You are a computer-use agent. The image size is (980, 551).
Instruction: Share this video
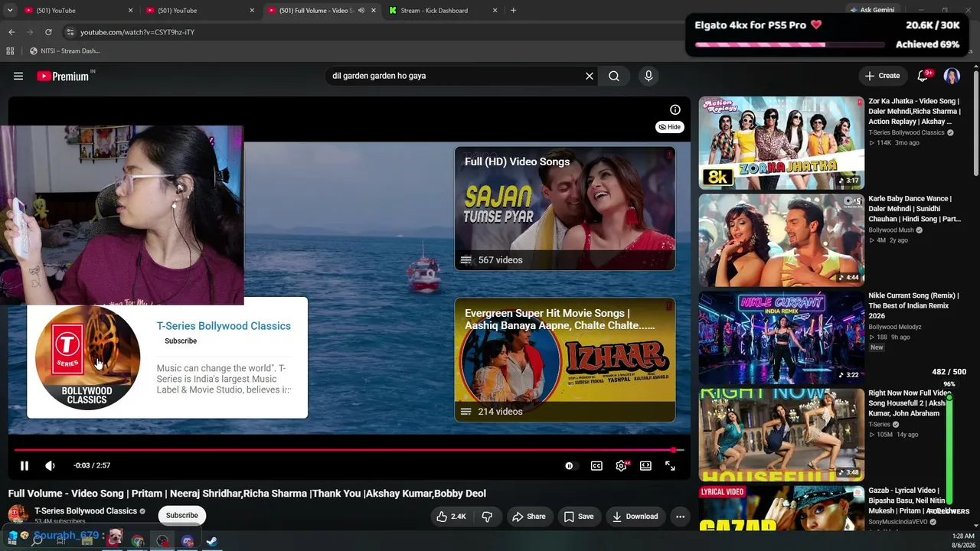click(529, 517)
